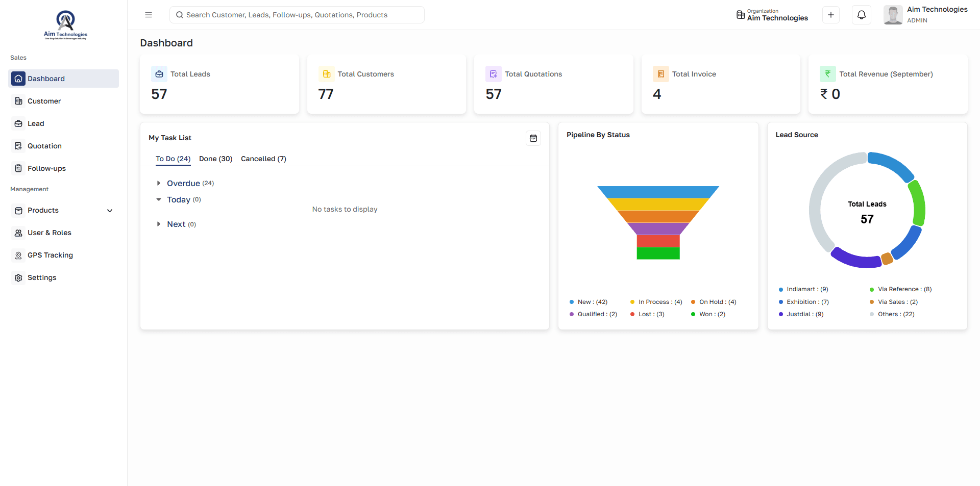Click the hamburger menu icon
Image resolution: width=980 pixels, height=486 pixels.
(149, 15)
